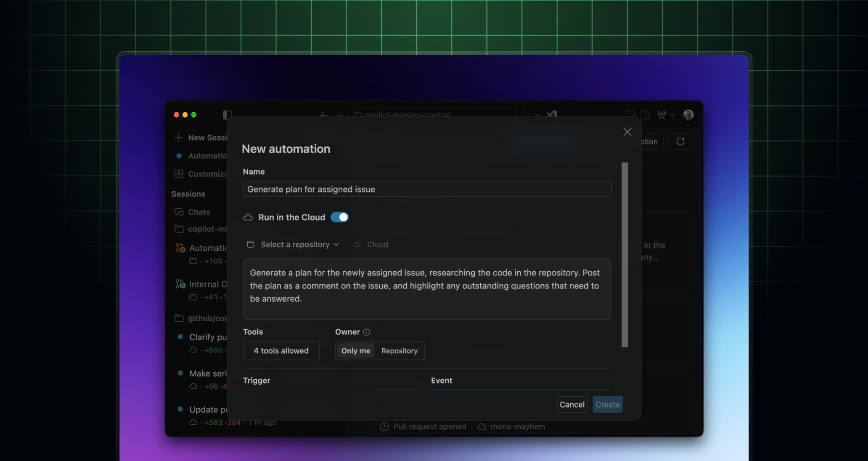Click the mona-mayhem label in background

518,427
